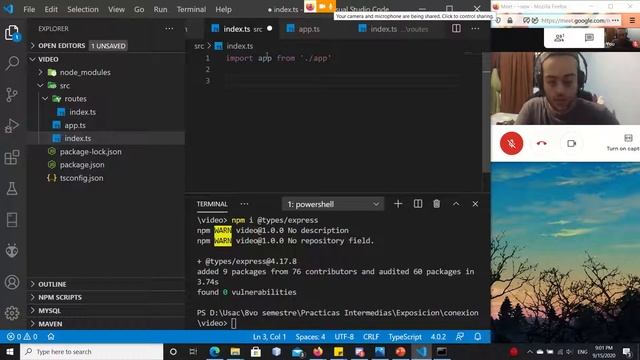The width and height of the screenshot is (640, 360).
Task: Open app.ts in the file tree
Action: click(x=75, y=125)
